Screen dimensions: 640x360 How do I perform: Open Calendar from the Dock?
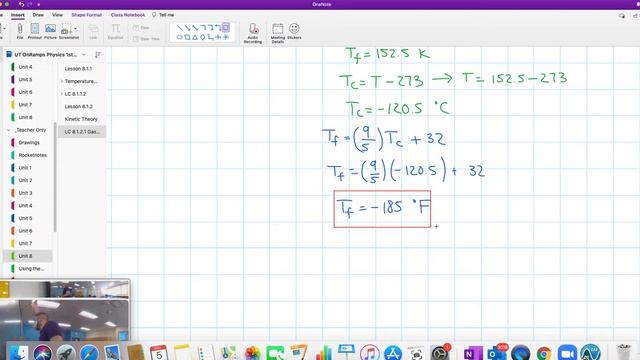coord(159,353)
